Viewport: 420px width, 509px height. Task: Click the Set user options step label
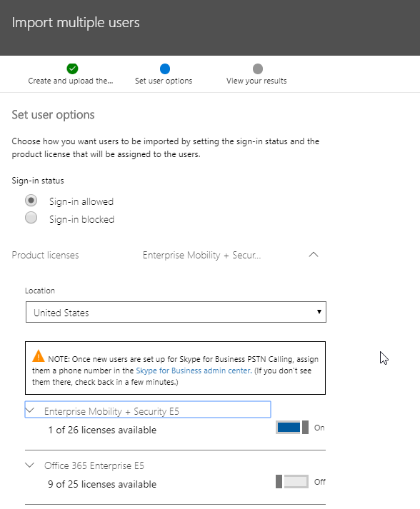click(164, 81)
